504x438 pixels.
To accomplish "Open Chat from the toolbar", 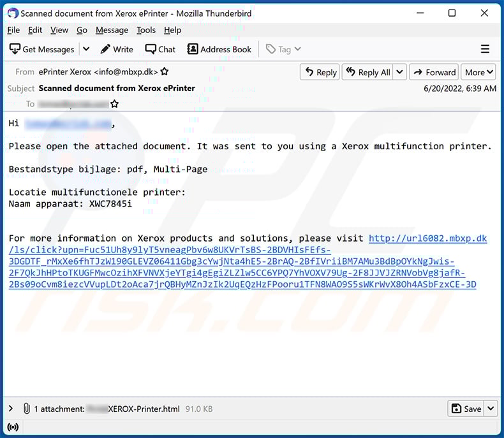I will 160,49.
